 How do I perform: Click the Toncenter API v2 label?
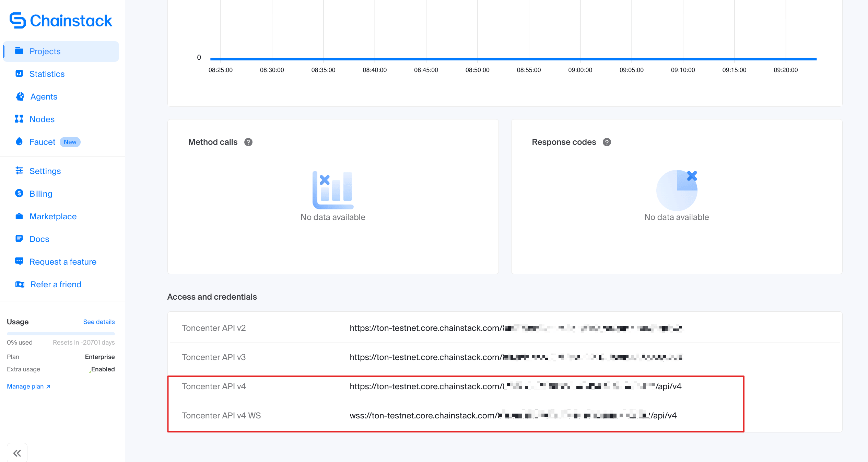point(214,328)
